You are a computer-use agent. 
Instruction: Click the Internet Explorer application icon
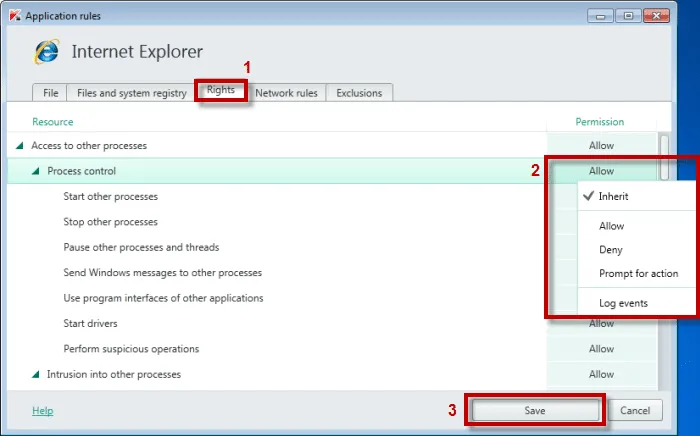(x=46, y=51)
